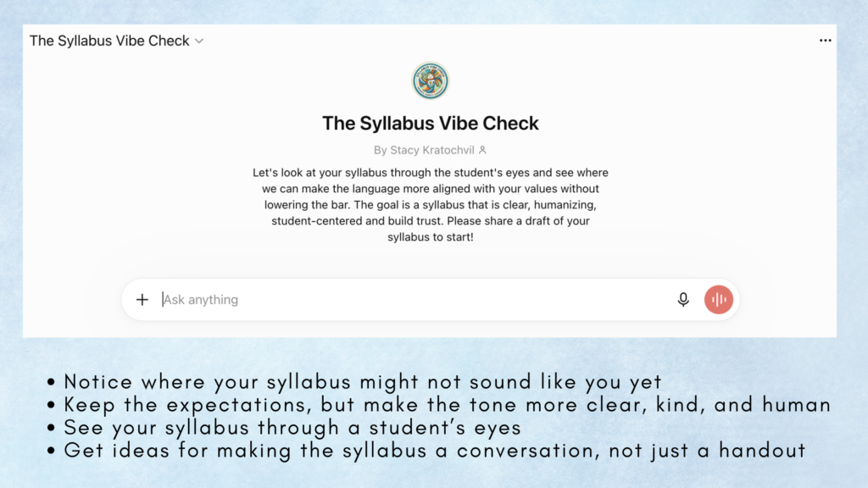Expand the chevron next to top-left GPT title
Viewport: 868px width, 488px height.
[199, 41]
